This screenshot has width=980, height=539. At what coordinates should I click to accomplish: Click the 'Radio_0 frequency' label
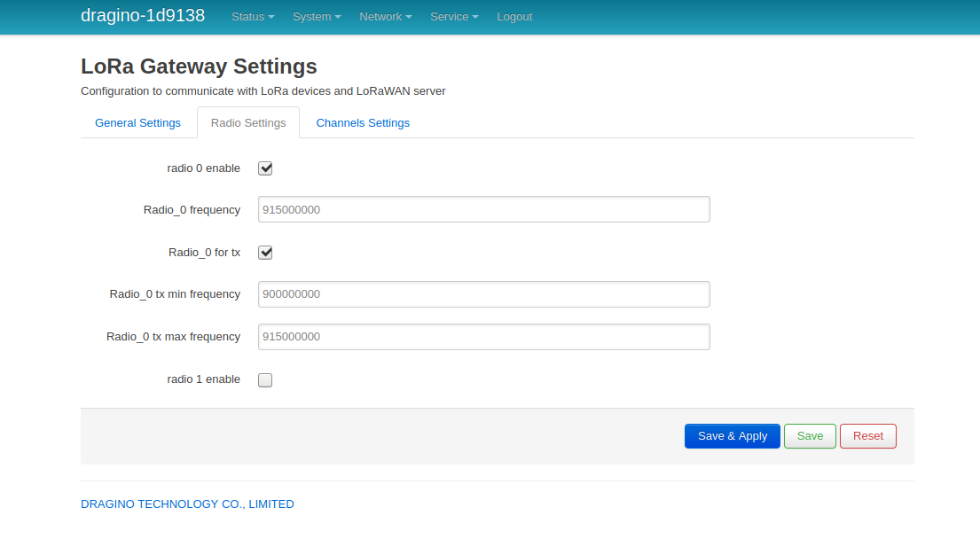click(192, 210)
